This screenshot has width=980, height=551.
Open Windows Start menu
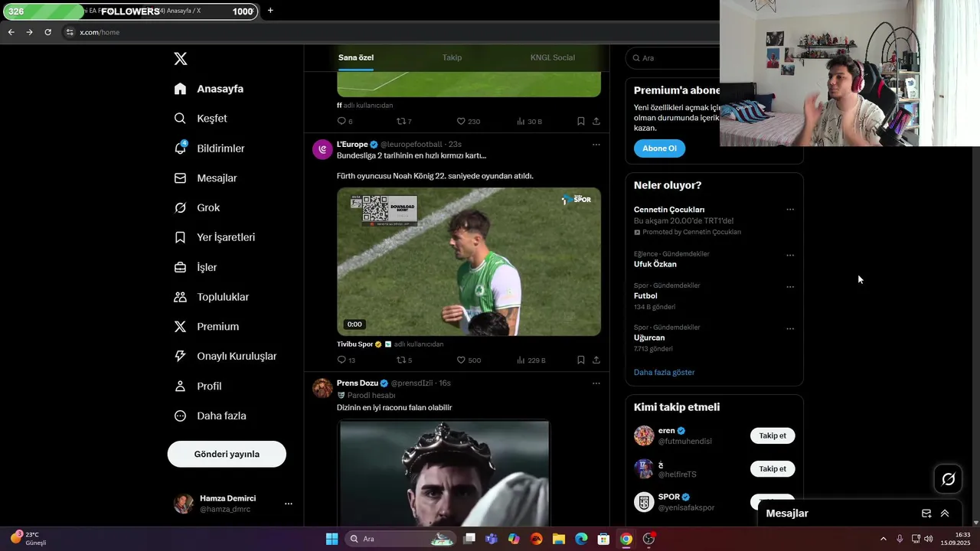coord(332,539)
